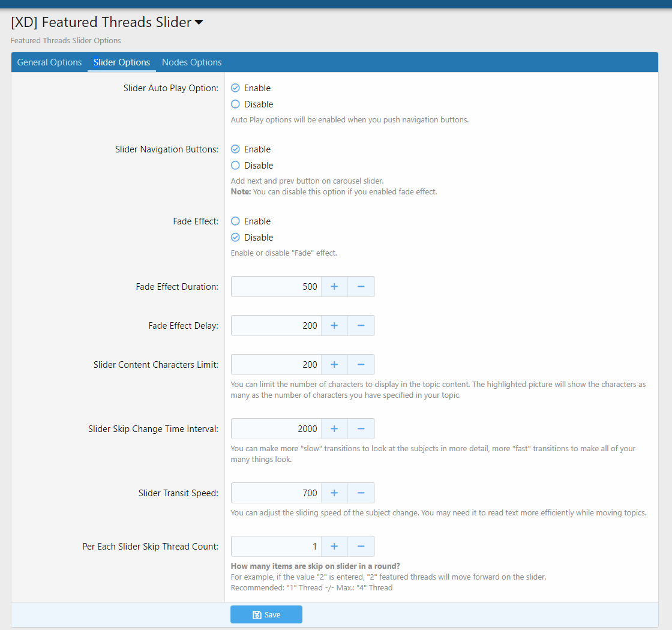This screenshot has width=672, height=630.
Task: Select Disable for Slider Navigation Buttons
Action: point(235,166)
